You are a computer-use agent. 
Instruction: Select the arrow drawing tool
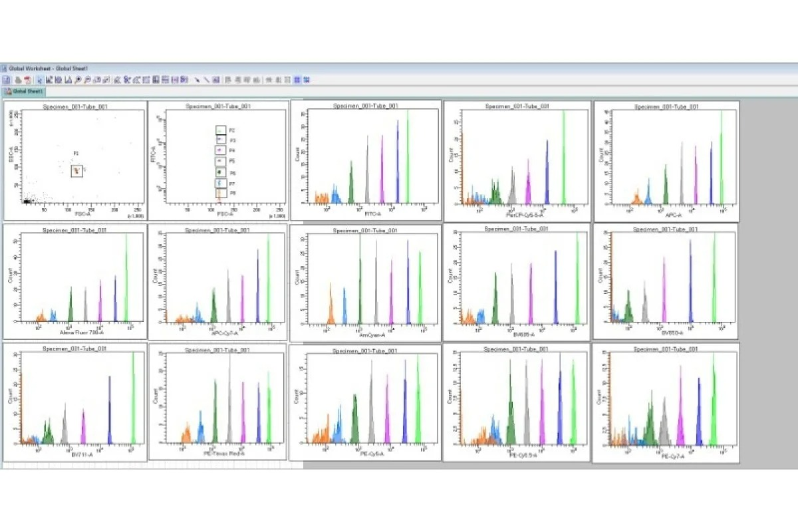pos(197,80)
